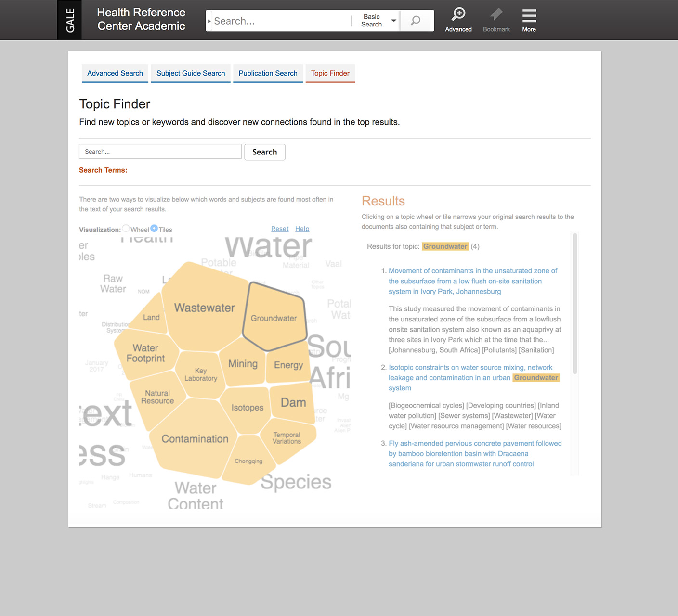Click the results panel scrollbar
678x616 pixels.
click(x=574, y=303)
